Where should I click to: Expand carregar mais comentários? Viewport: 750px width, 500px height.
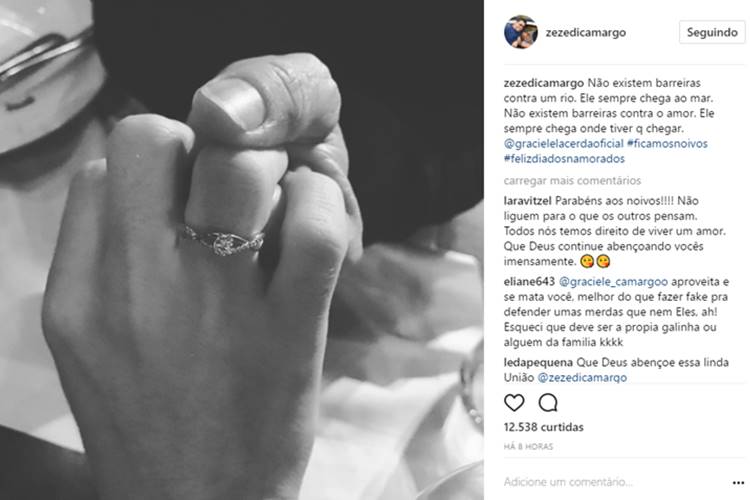pyautogui.click(x=572, y=180)
